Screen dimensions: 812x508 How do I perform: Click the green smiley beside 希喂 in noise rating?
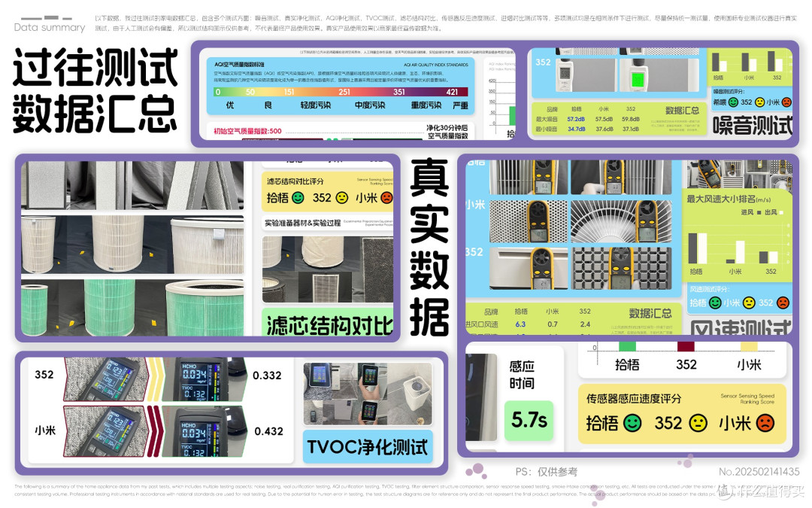(x=733, y=102)
